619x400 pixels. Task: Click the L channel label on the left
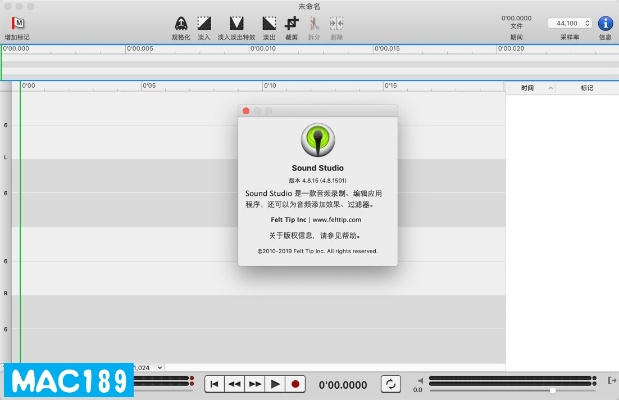tap(5, 157)
